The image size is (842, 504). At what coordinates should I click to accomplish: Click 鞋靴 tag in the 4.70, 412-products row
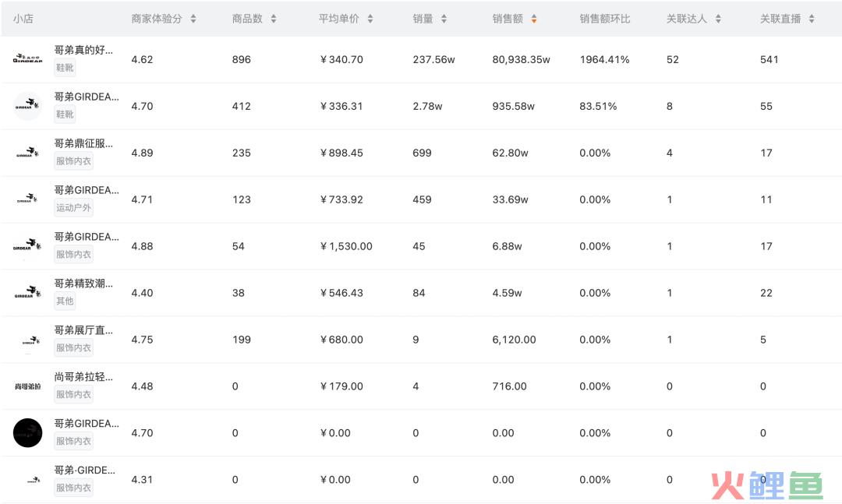pos(65,115)
